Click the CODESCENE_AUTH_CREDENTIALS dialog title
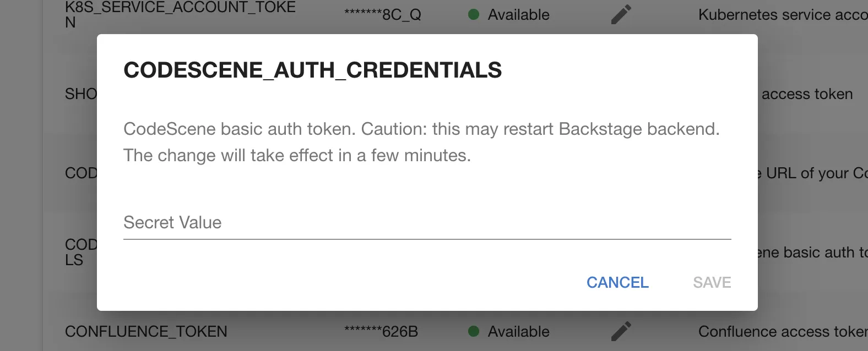This screenshot has height=351, width=868. [313, 70]
